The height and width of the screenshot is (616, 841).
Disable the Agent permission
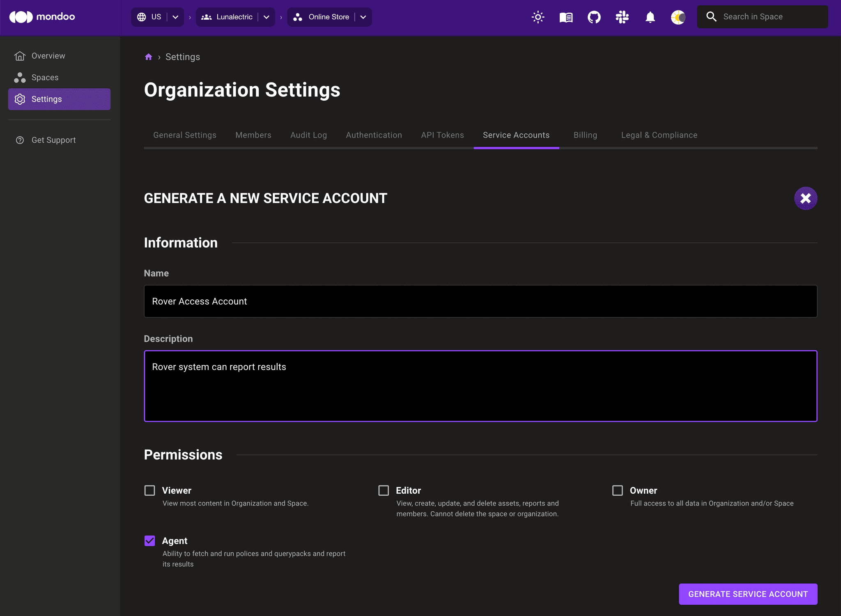149,541
